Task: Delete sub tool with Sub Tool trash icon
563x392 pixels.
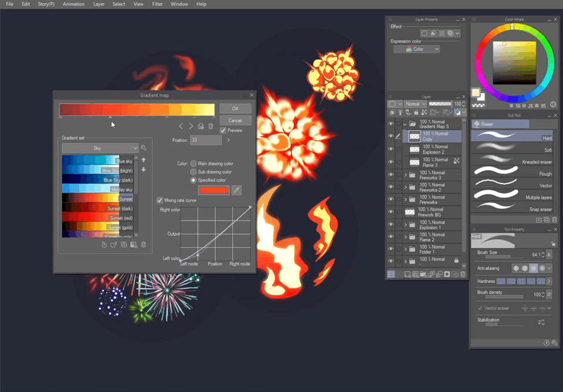Action: point(555,220)
